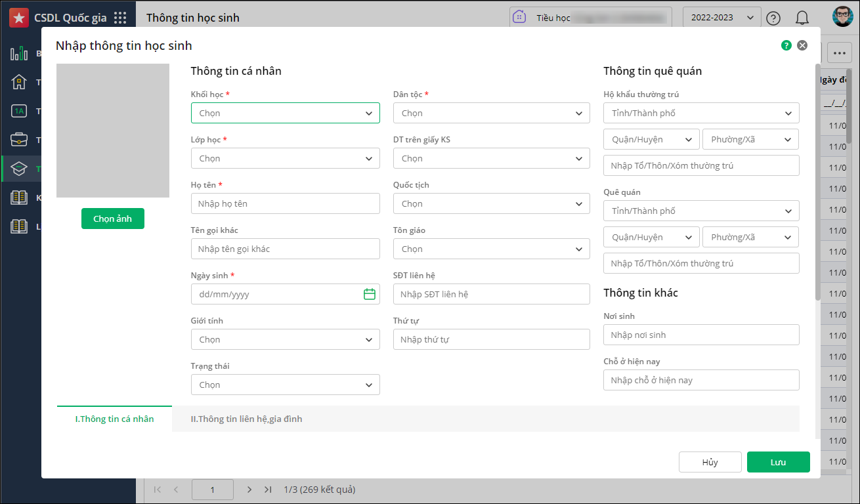Select school year 2022-2023 dropdown
The image size is (860, 504).
(721, 18)
